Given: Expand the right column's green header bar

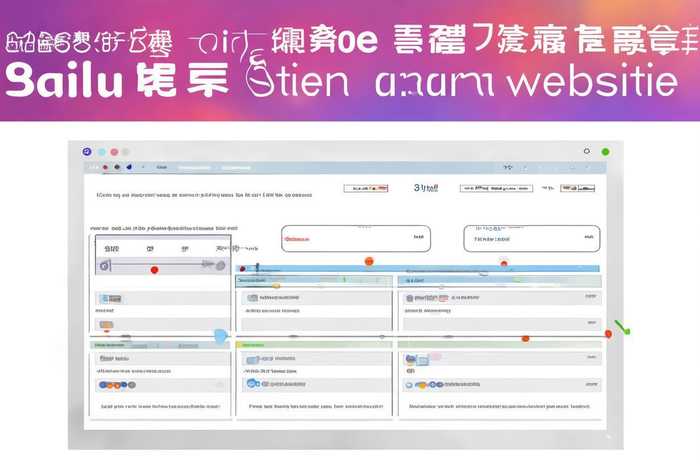Looking at the screenshot, I should [500, 344].
